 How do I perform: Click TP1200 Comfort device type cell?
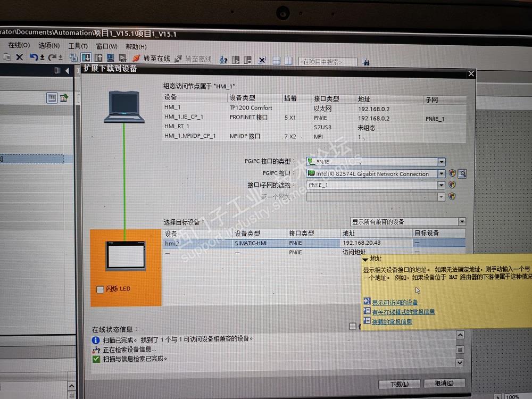251,108
